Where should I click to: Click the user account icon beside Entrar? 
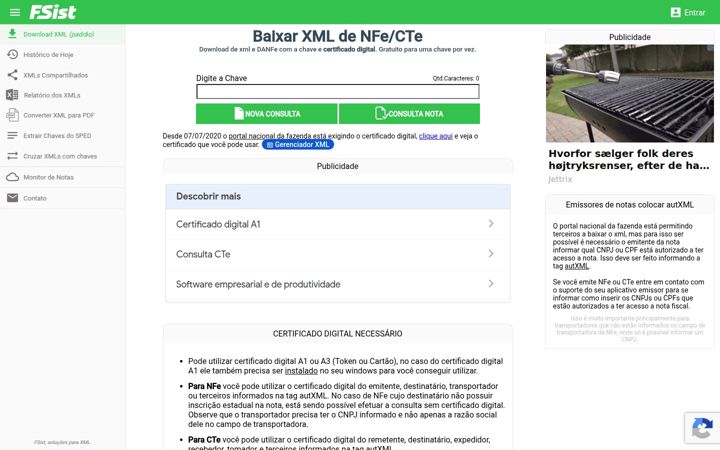click(x=675, y=12)
